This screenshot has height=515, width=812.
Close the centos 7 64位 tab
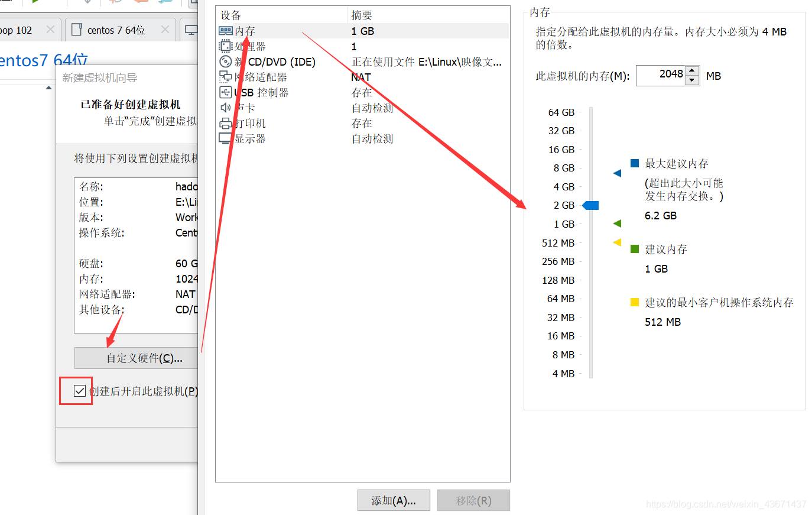[165, 30]
